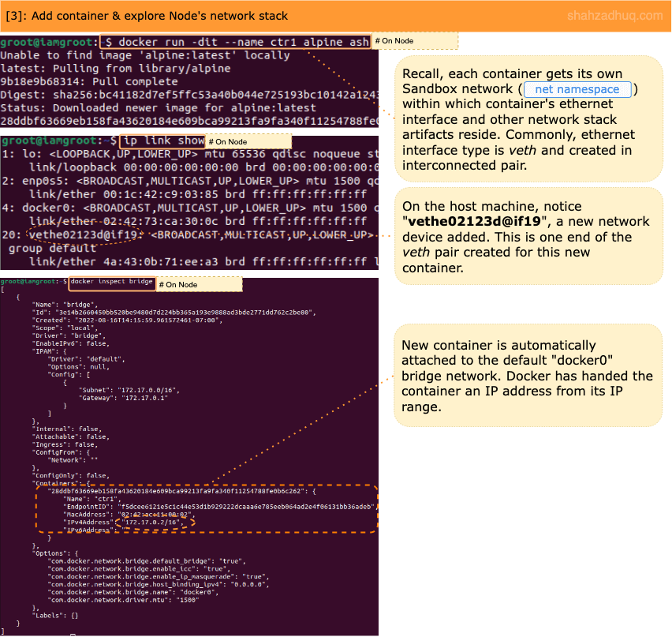Click the "ConfigFrom": { line
The height and width of the screenshot is (637, 672).
(62, 452)
